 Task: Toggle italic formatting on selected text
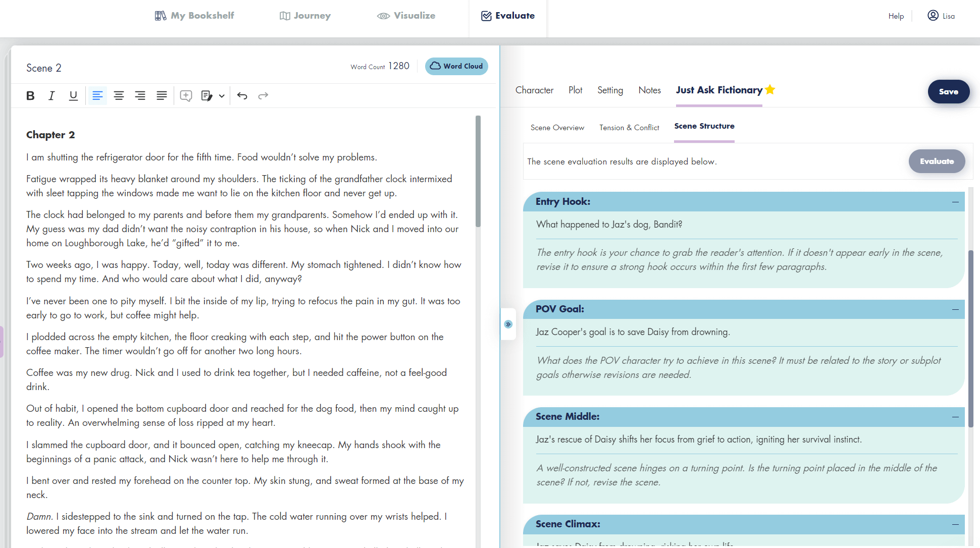[x=51, y=95]
